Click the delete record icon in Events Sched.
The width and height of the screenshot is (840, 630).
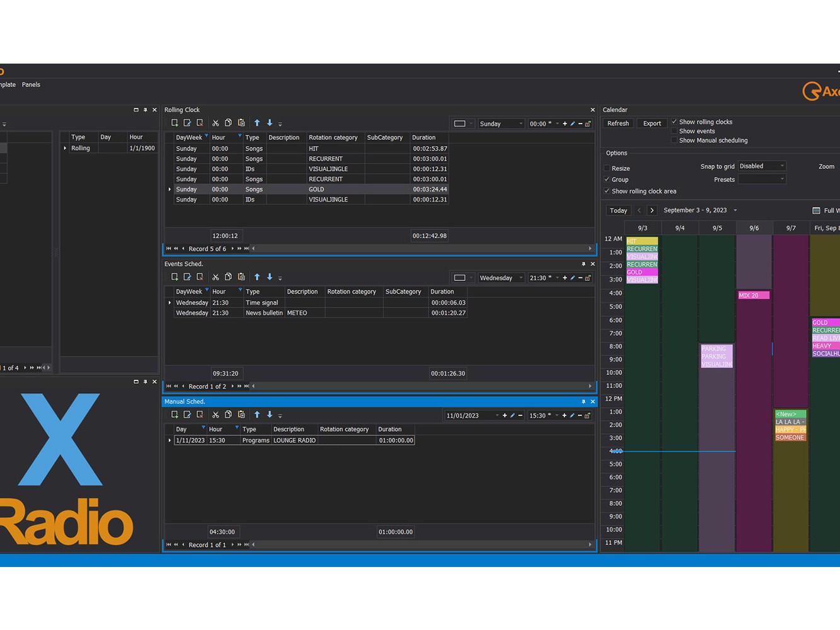200,277
